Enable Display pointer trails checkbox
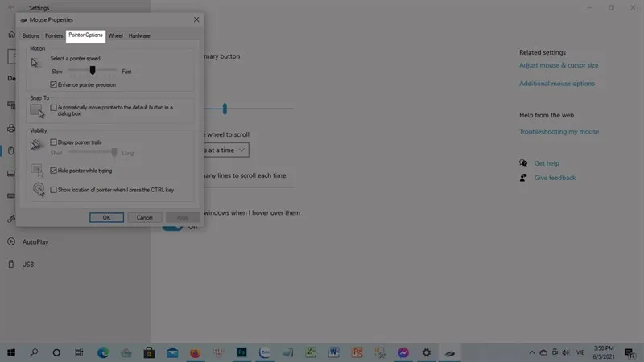 click(x=54, y=142)
